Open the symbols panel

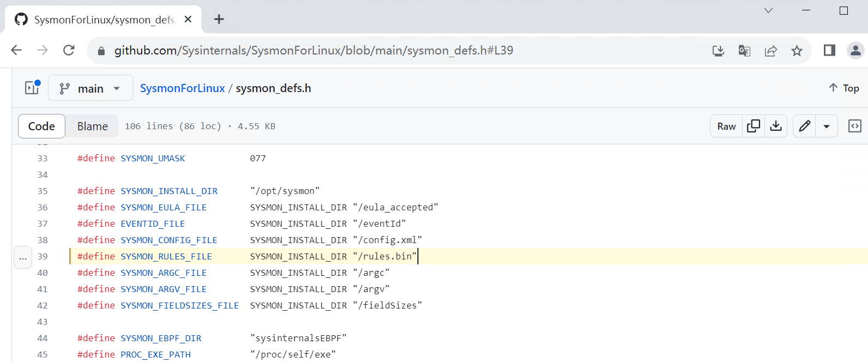[855, 126]
